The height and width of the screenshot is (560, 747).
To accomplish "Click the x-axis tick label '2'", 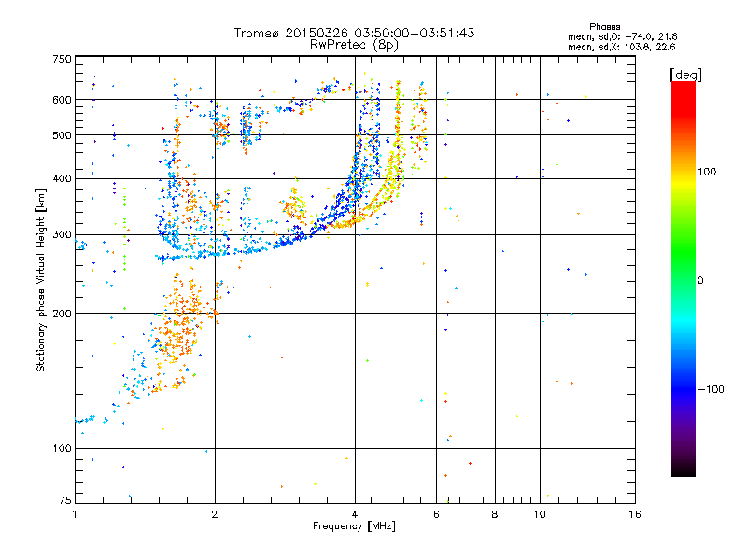I will pos(215,514).
